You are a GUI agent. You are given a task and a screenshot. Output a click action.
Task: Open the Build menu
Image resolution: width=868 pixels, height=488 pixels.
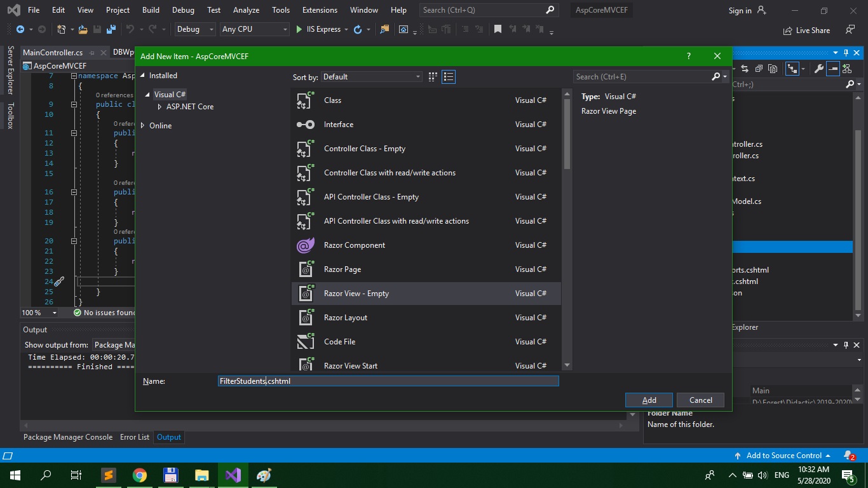click(x=151, y=10)
